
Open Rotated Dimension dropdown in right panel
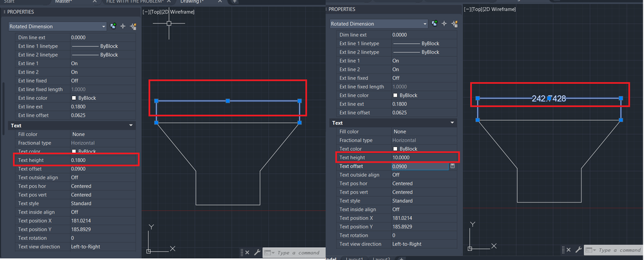point(378,24)
